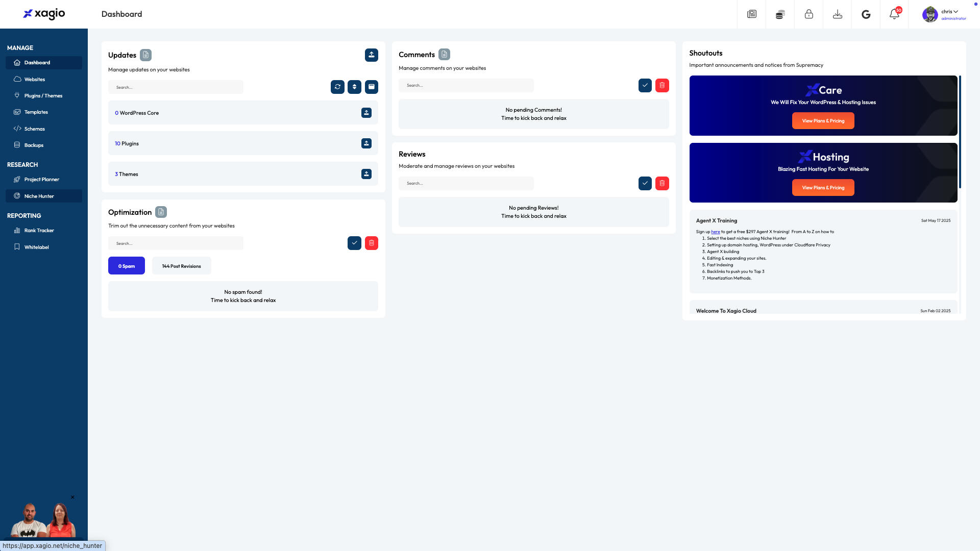This screenshot has width=980, height=551.
Task: Update WordPress Core via its upload icon
Action: point(366,113)
